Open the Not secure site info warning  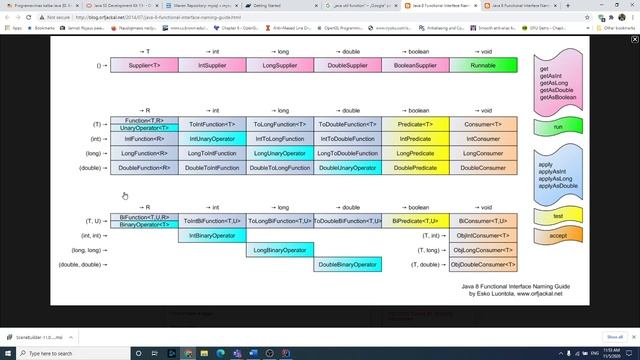coord(54,18)
